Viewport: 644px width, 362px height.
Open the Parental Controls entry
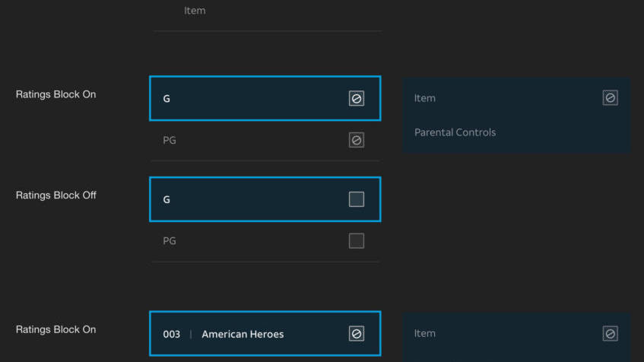pyautogui.click(x=455, y=132)
